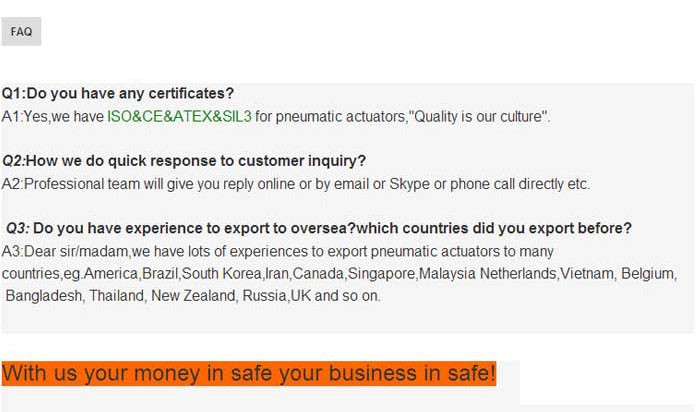
Task: Click the word 'Singapore' in answer A3
Action: (x=381, y=273)
